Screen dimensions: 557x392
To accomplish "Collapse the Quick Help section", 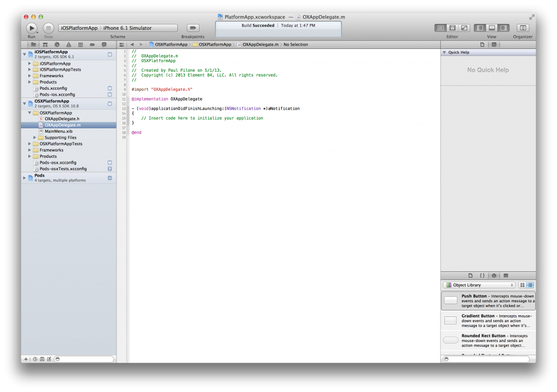I will tap(444, 53).
